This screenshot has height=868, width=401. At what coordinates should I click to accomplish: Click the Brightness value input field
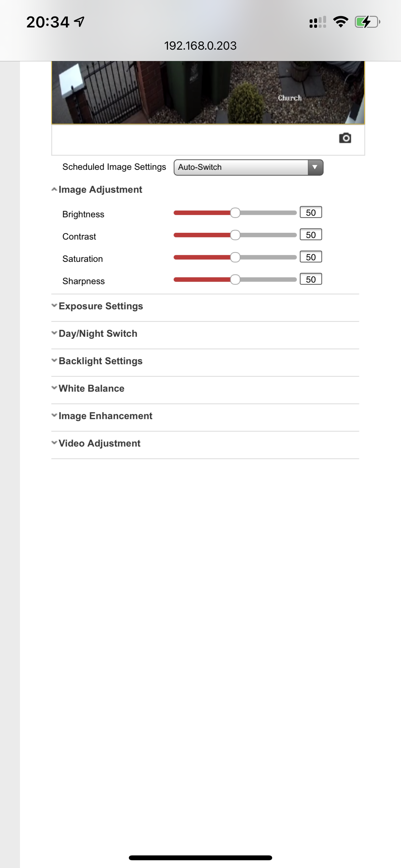pyautogui.click(x=311, y=212)
